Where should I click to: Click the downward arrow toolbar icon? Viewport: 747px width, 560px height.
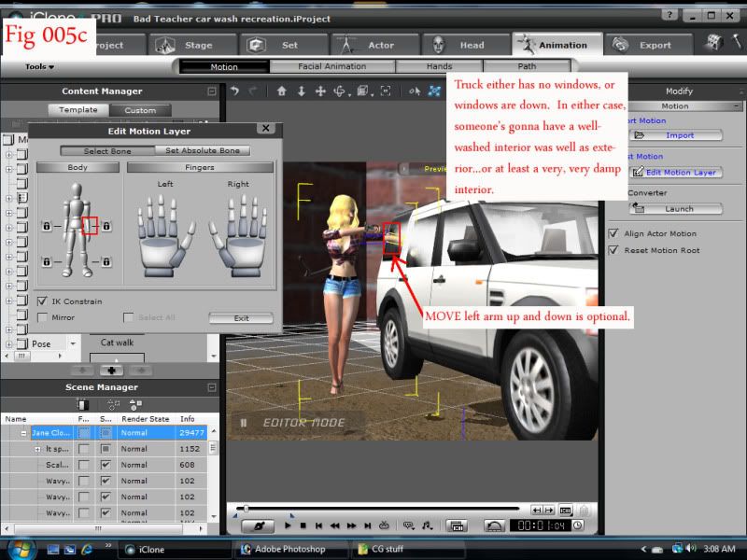click(301, 91)
